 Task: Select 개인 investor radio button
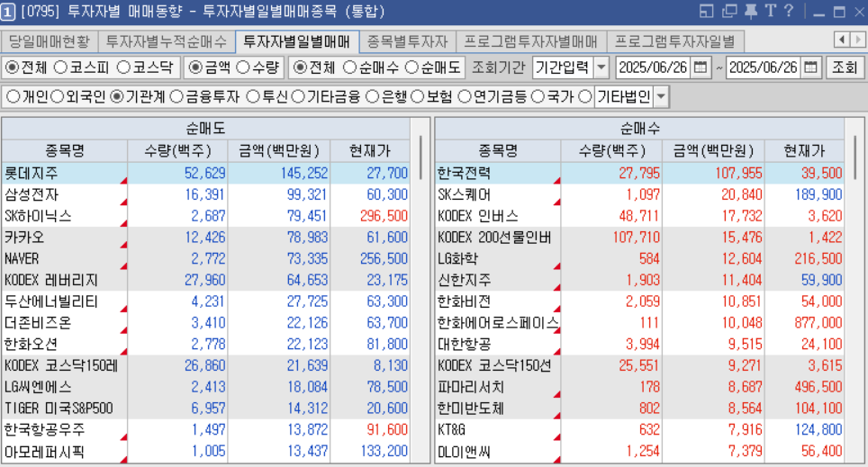(13, 97)
